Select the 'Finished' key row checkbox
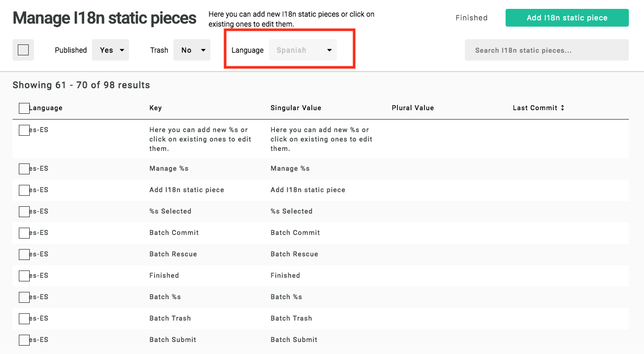644x354 pixels. coord(24,276)
